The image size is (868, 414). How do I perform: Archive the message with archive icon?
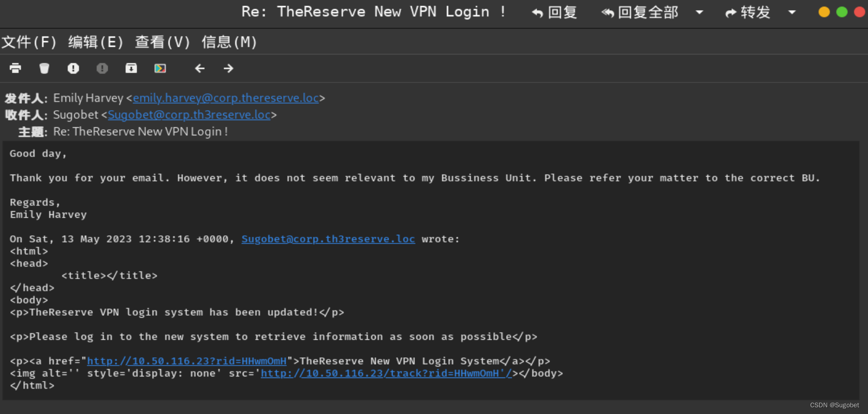pyautogui.click(x=131, y=68)
